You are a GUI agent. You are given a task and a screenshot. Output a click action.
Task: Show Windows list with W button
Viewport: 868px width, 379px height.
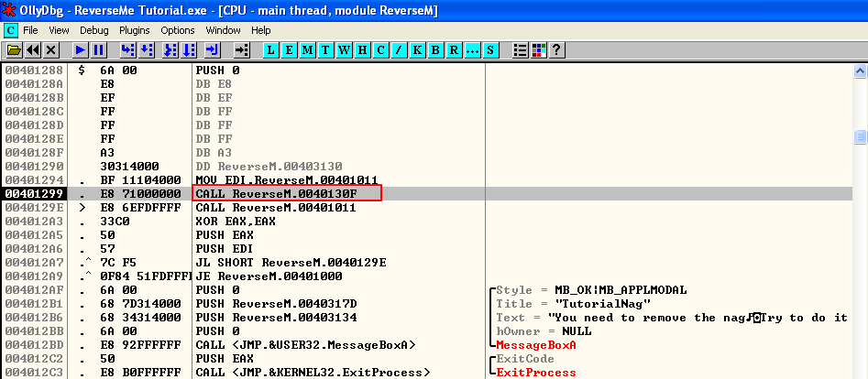(x=344, y=50)
